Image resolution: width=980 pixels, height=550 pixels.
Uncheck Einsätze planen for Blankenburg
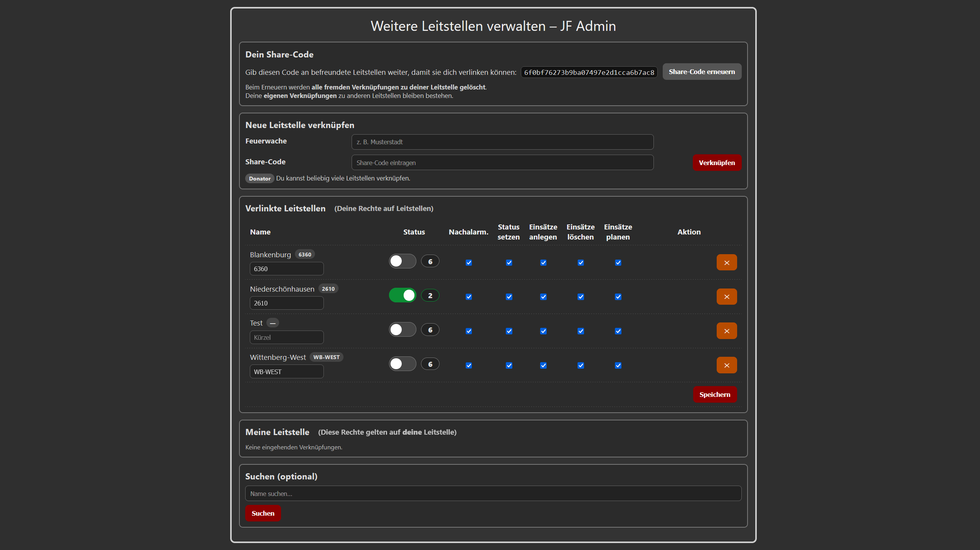pyautogui.click(x=618, y=263)
